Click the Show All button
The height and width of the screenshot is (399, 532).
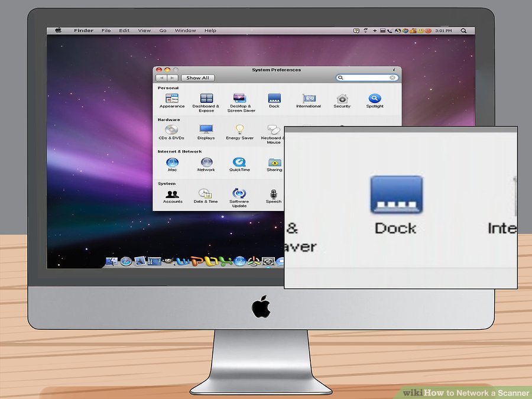198,77
